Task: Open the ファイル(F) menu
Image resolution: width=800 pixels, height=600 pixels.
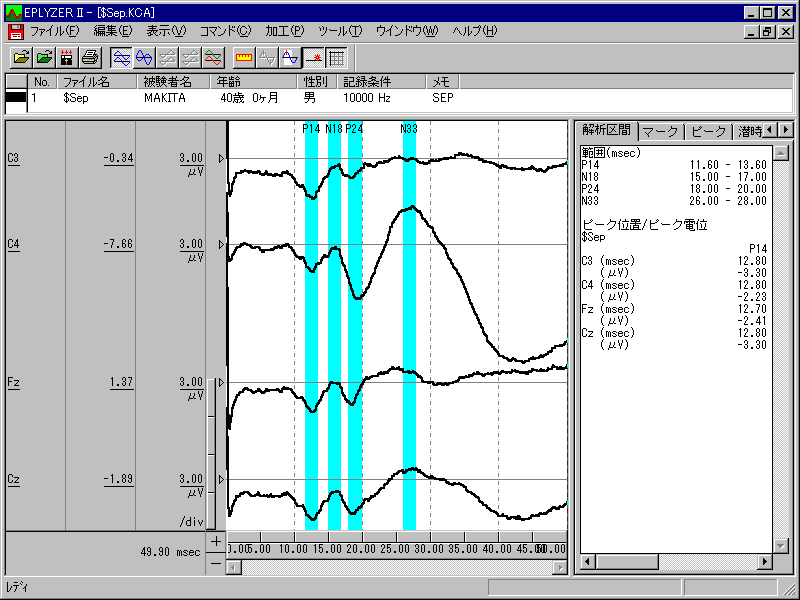Action: point(54,31)
